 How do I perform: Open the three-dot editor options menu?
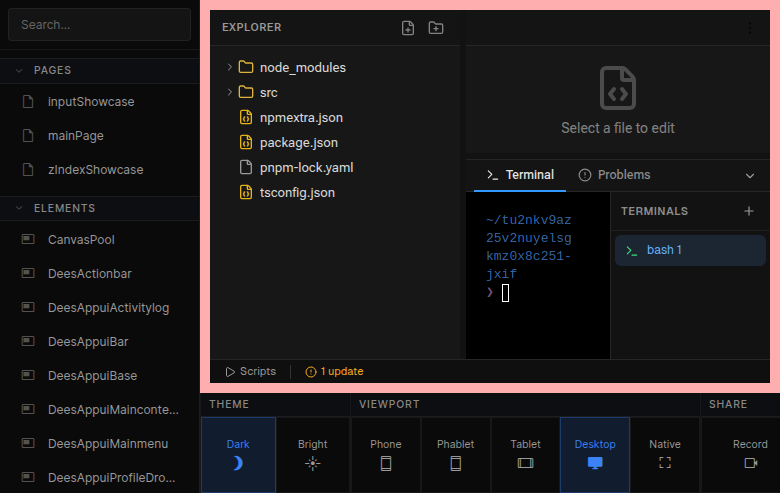pos(750,29)
